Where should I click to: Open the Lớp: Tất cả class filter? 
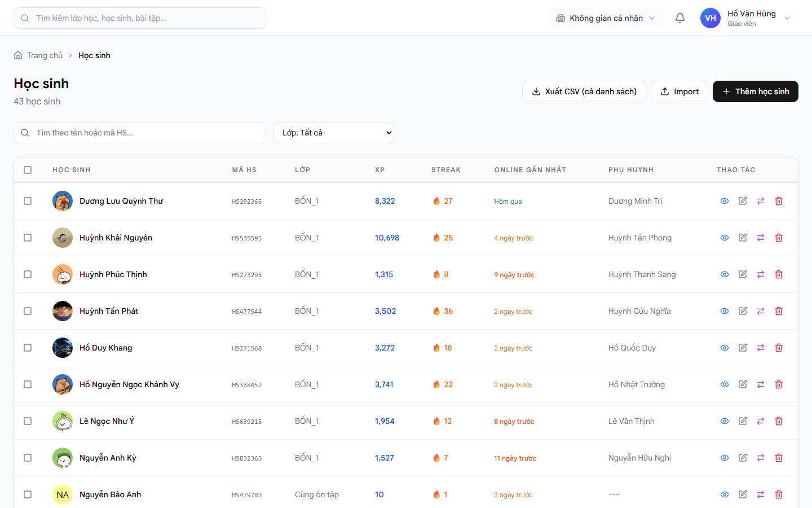pyautogui.click(x=333, y=133)
